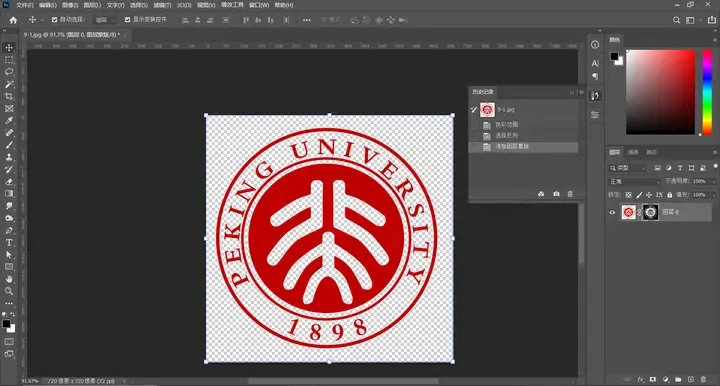Delete current state in History panel
Image resolution: width=720 pixels, height=386 pixels.
pyautogui.click(x=570, y=194)
